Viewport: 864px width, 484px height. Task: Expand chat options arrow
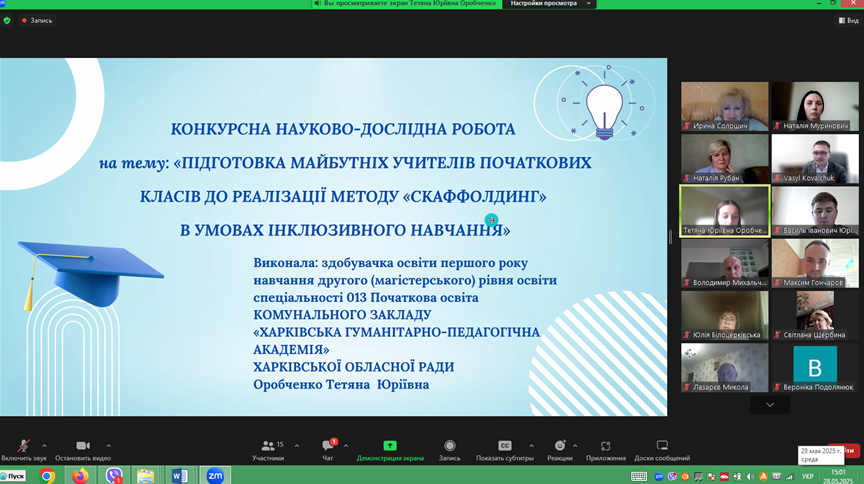tap(346, 445)
